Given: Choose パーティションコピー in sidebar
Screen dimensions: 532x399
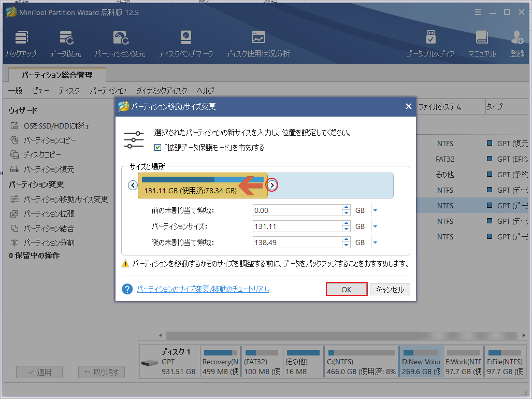Looking at the screenshot, I should click(44, 140).
